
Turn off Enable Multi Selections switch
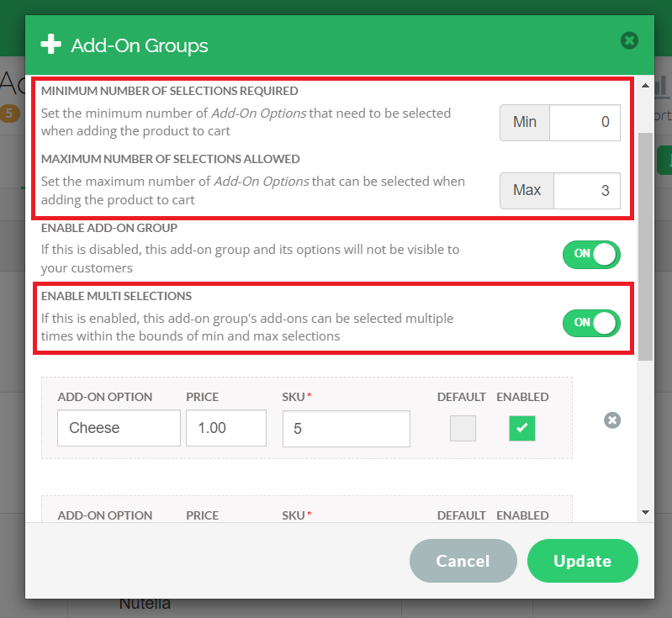coord(591,323)
